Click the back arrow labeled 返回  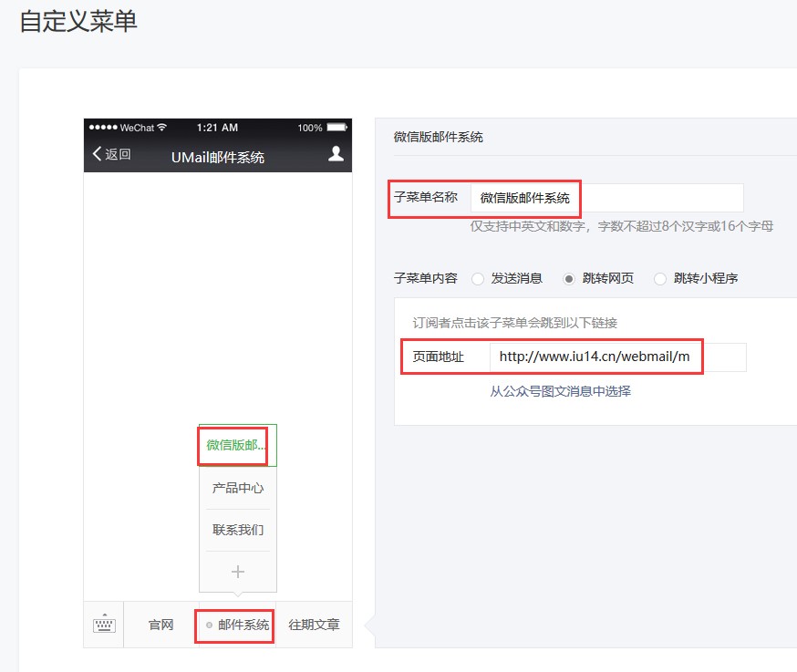tap(111, 154)
